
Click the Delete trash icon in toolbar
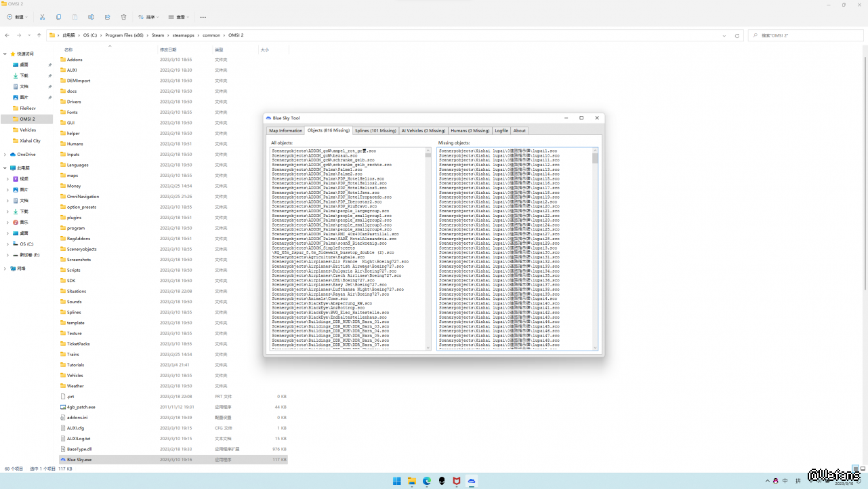coord(123,17)
